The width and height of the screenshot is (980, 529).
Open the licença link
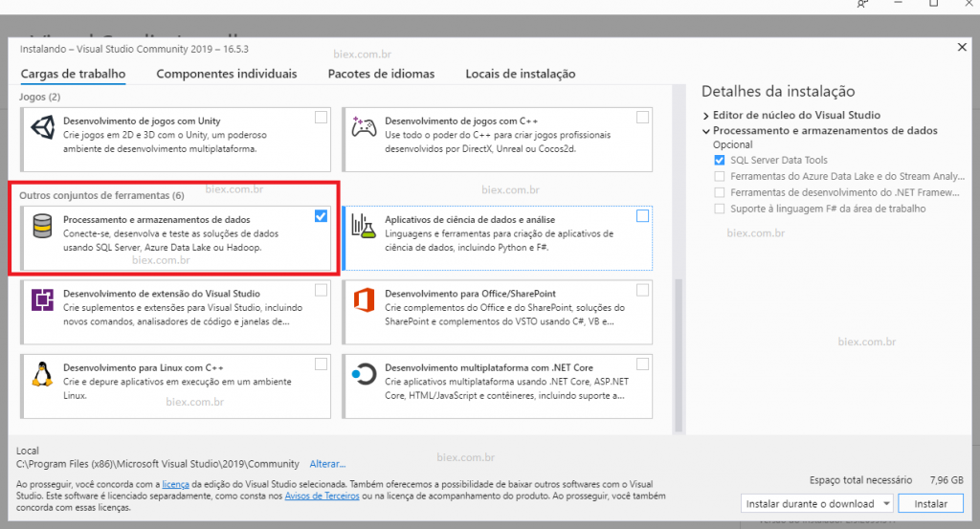tap(176, 484)
